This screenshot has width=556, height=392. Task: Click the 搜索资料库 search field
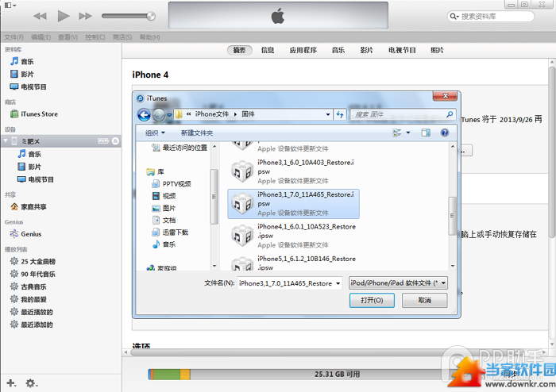point(491,17)
